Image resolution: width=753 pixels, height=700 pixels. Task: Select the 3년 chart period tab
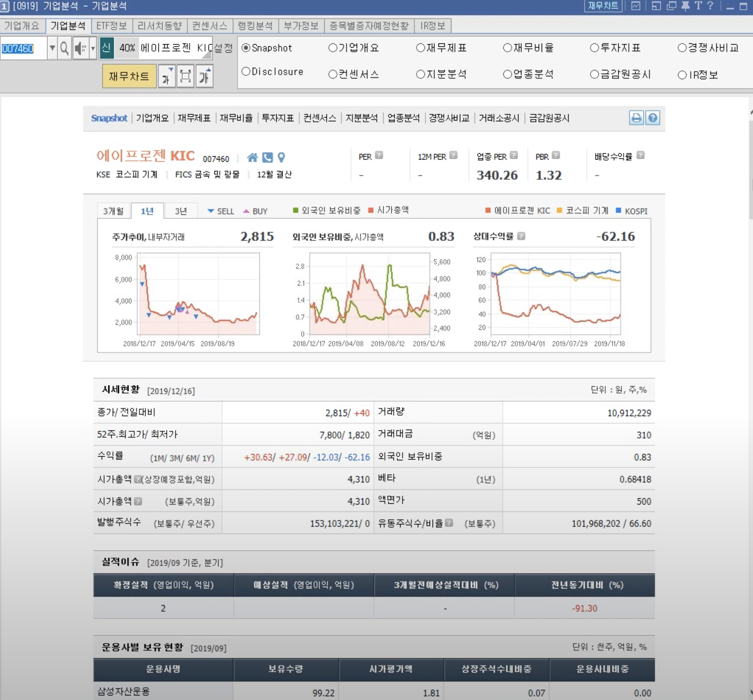181,211
